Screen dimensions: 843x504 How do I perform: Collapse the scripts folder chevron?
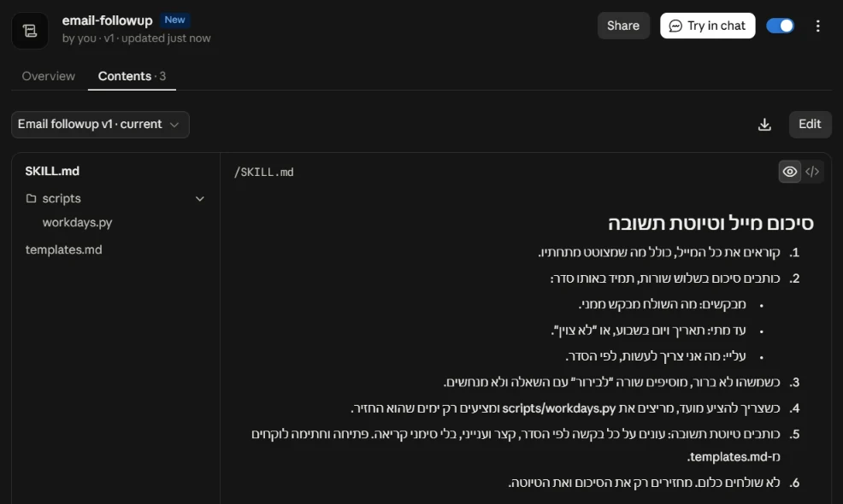point(199,199)
